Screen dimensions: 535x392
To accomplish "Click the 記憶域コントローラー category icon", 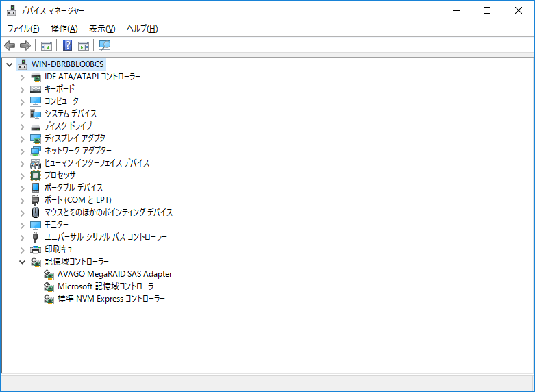I will click(36, 262).
